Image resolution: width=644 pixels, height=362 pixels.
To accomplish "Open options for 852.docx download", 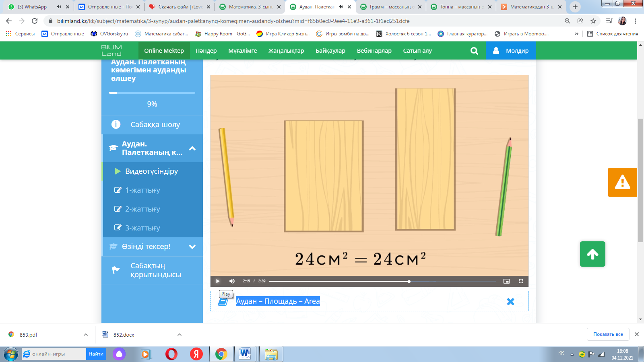I will pos(180,335).
